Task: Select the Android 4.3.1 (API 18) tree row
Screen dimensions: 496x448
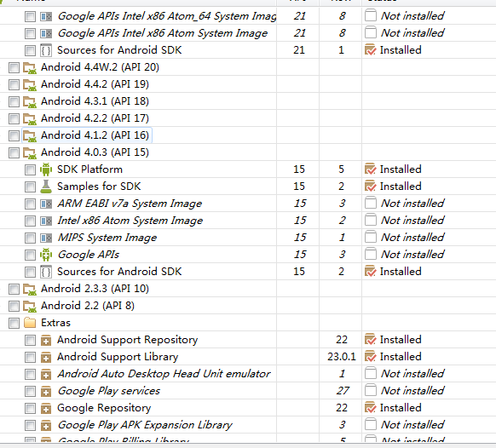Action: coord(95,101)
